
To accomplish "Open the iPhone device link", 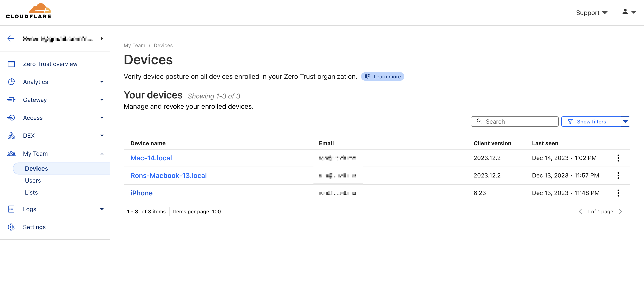I will 141,193.
